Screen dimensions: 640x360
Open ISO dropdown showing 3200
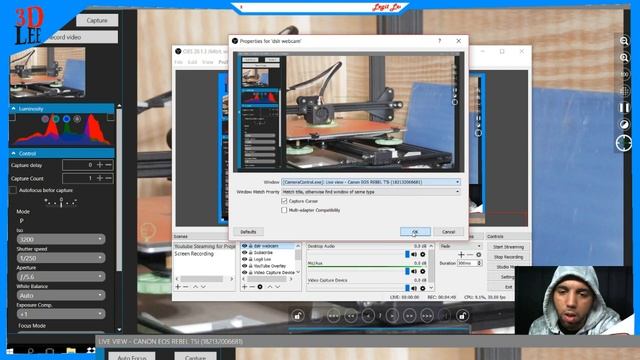(x=61, y=239)
